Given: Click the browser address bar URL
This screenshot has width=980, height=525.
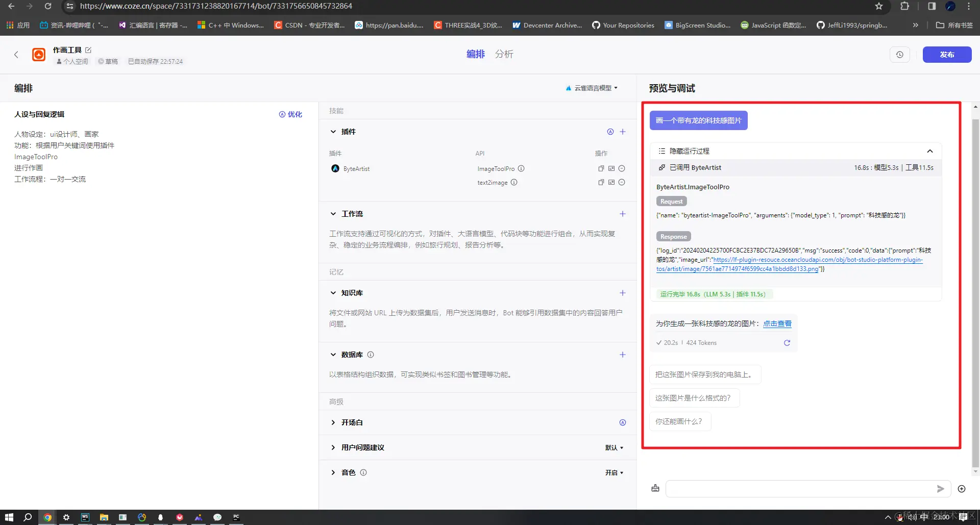Looking at the screenshot, I should coord(216,6).
